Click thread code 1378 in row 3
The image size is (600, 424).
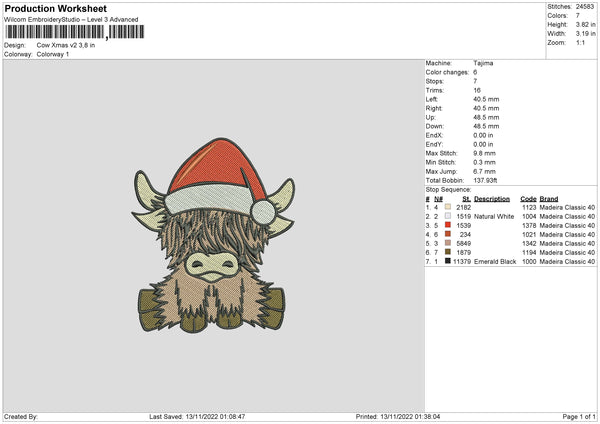pyautogui.click(x=529, y=225)
